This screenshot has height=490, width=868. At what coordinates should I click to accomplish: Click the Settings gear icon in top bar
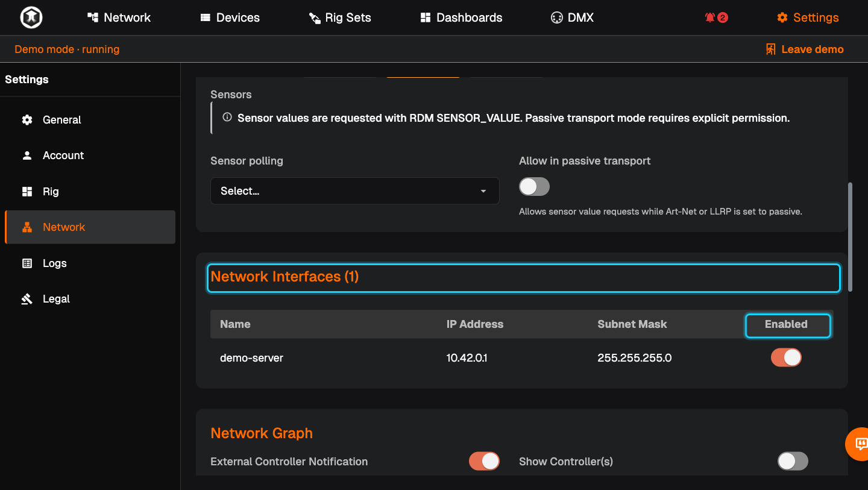(x=782, y=17)
